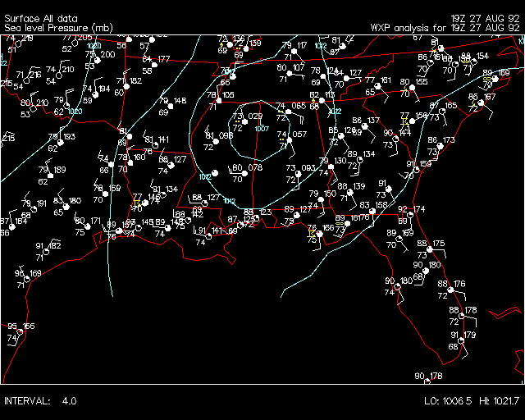Click the Sea level Pressure (mb) label
The width and height of the screenshot is (525, 420).
[x=58, y=28]
